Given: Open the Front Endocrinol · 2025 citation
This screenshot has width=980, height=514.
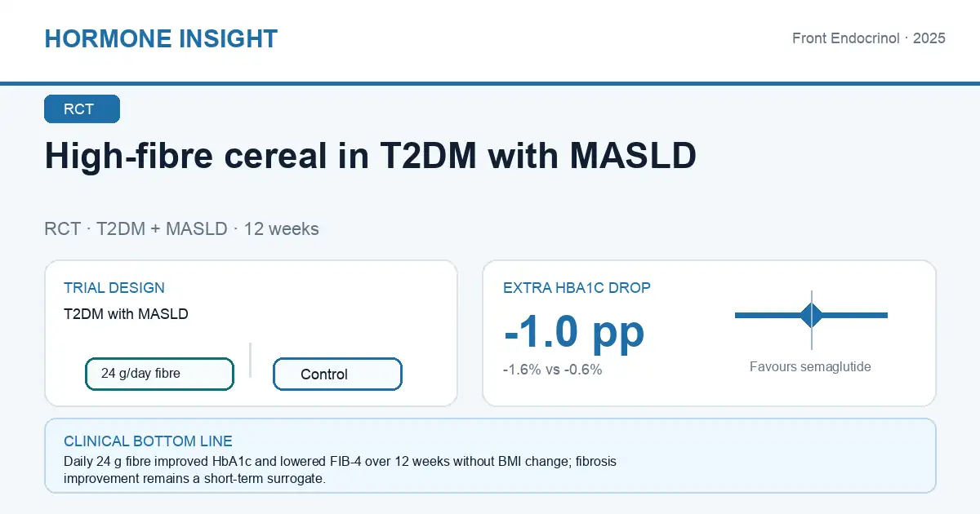Looking at the screenshot, I should (x=869, y=38).
